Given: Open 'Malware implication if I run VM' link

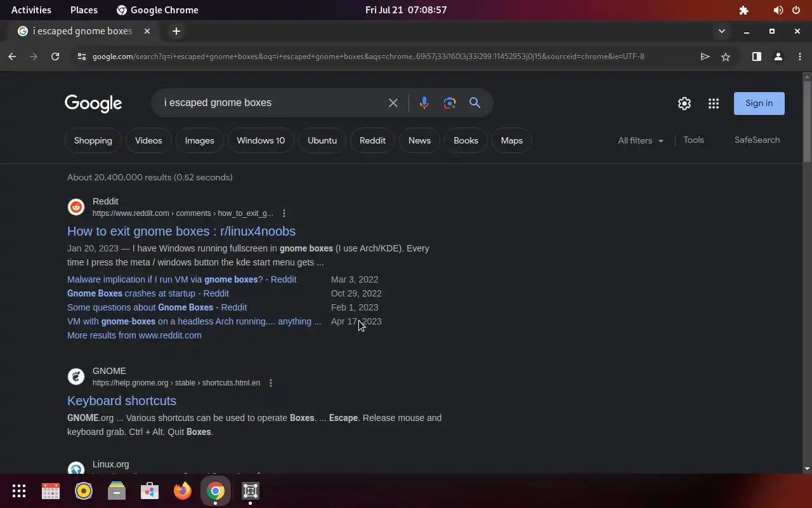Looking at the screenshot, I should (x=181, y=279).
